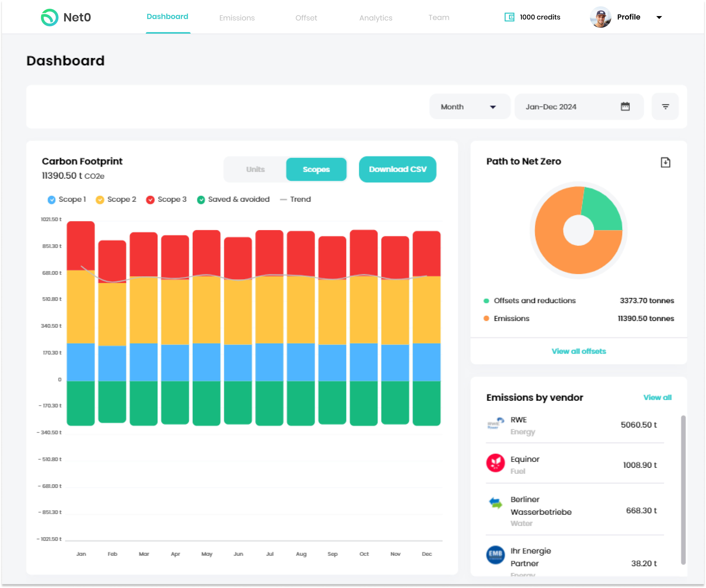706x588 pixels.
Task: Toggle the Saved & avoided legend checkbox
Action: coord(201,200)
